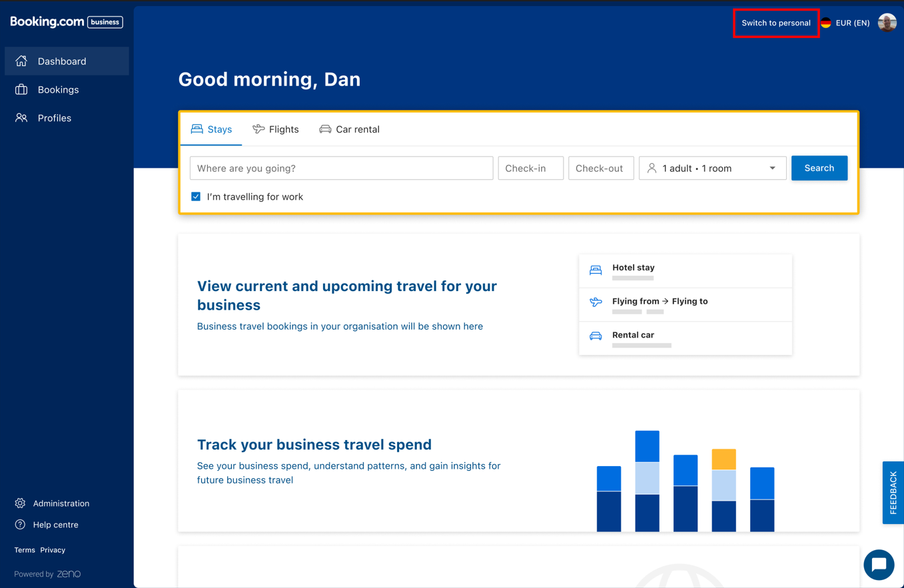Click the "Where are you going?" field

pos(341,168)
